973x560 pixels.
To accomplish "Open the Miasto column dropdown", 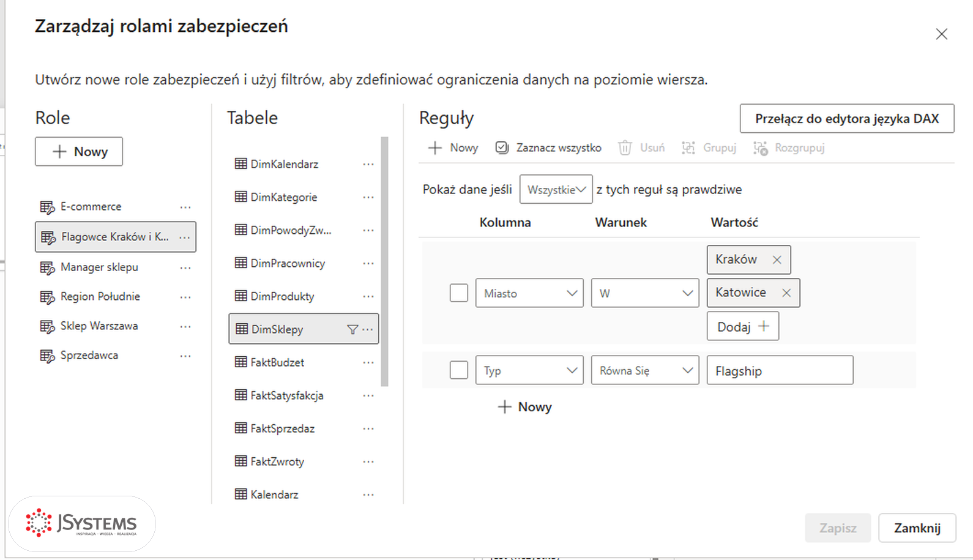I will click(529, 293).
